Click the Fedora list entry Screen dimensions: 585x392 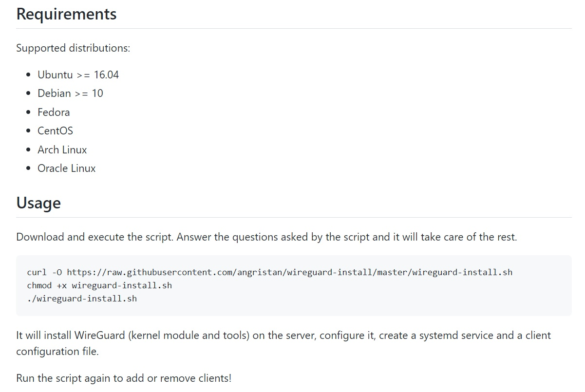tap(54, 112)
